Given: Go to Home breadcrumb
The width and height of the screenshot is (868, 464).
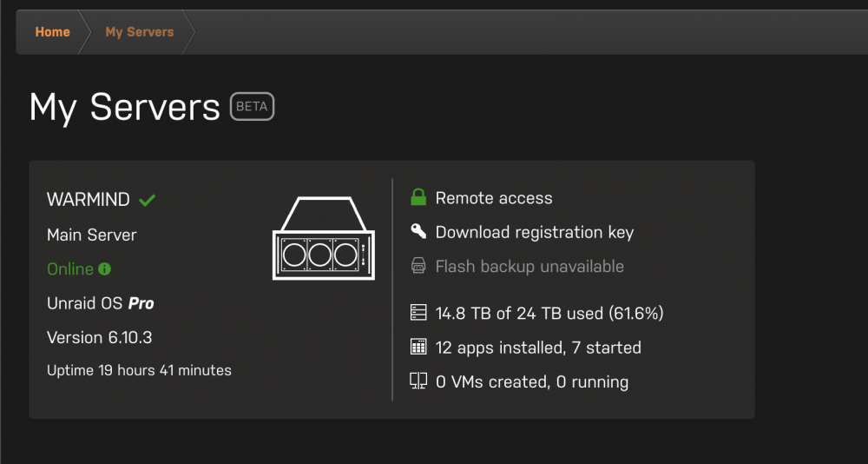Looking at the screenshot, I should [x=53, y=32].
